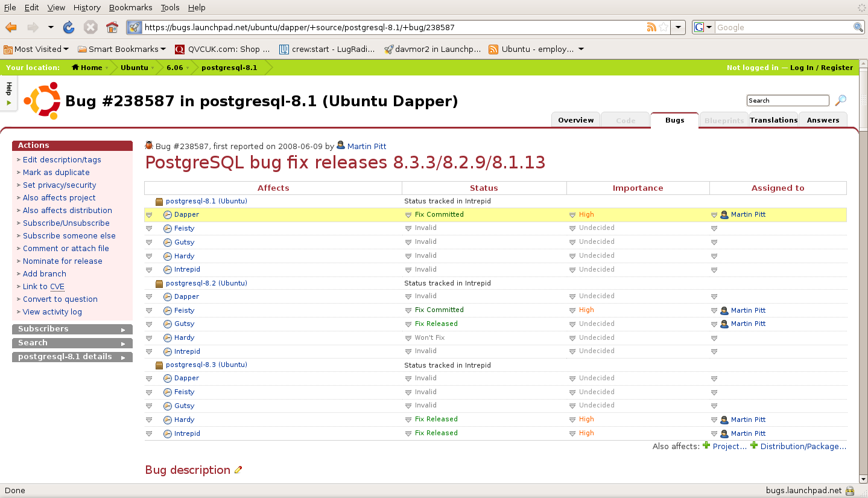Open the Help side tab
The image size is (868, 498).
point(8,94)
